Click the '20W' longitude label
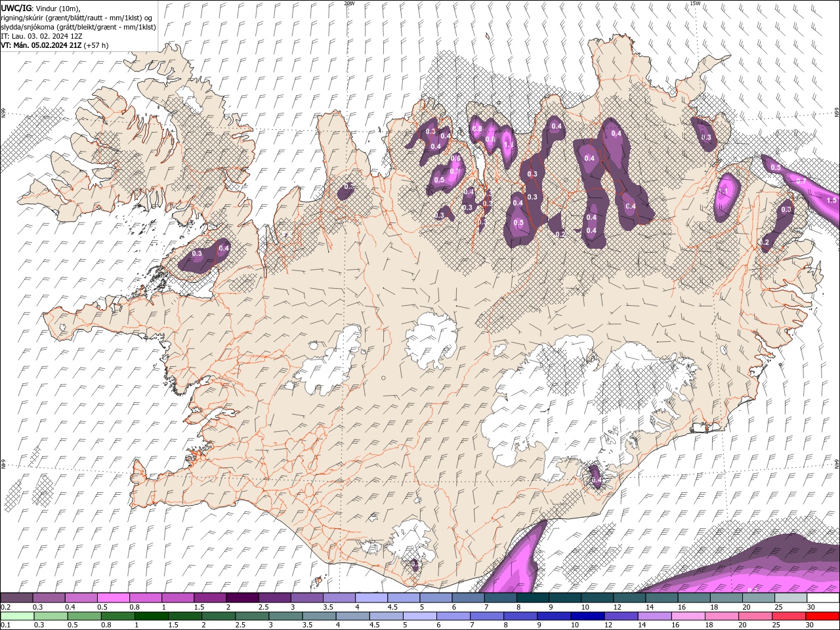Viewport: 840px width, 630px height. [x=349, y=3]
